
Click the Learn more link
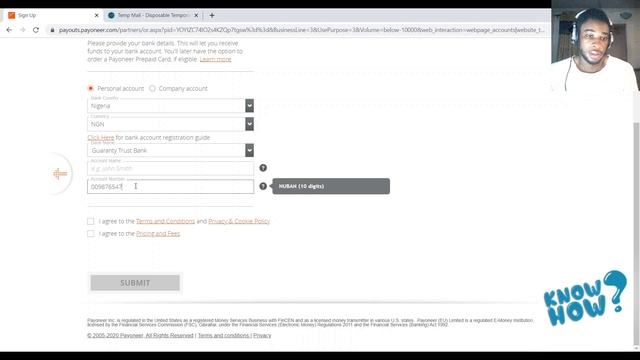(x=215, y=59)
